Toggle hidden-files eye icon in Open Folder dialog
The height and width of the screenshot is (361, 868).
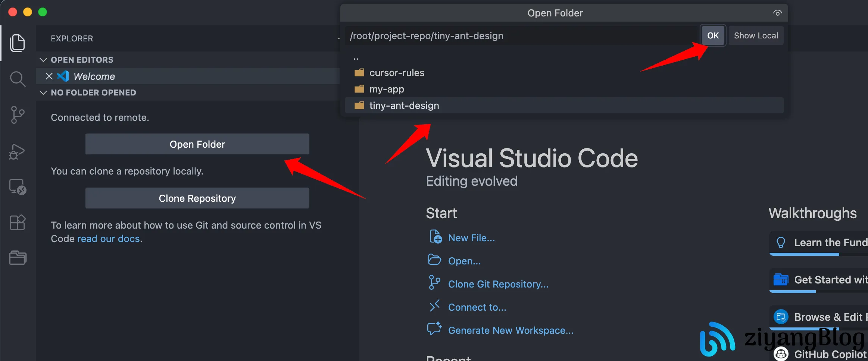click(x=777, y=13)
